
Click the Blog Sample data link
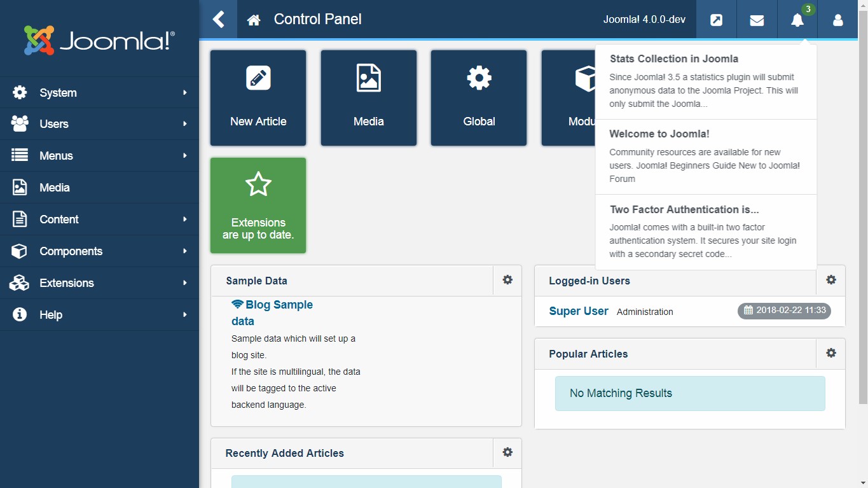(x=272, y=313)
